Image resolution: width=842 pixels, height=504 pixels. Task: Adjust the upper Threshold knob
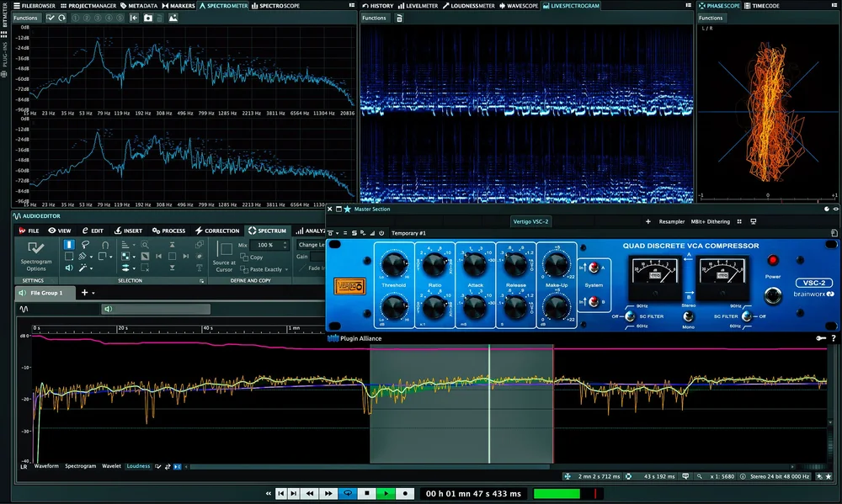point(394,264)
